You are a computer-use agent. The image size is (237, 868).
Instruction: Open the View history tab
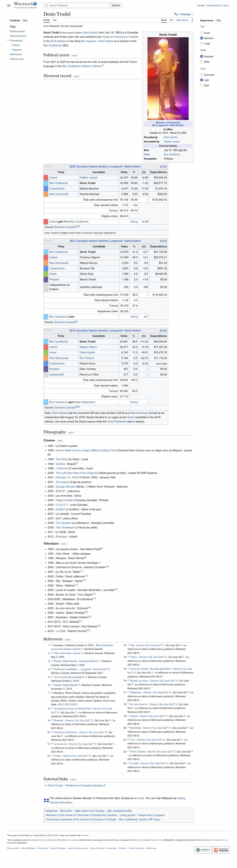(x=182, y=20)
